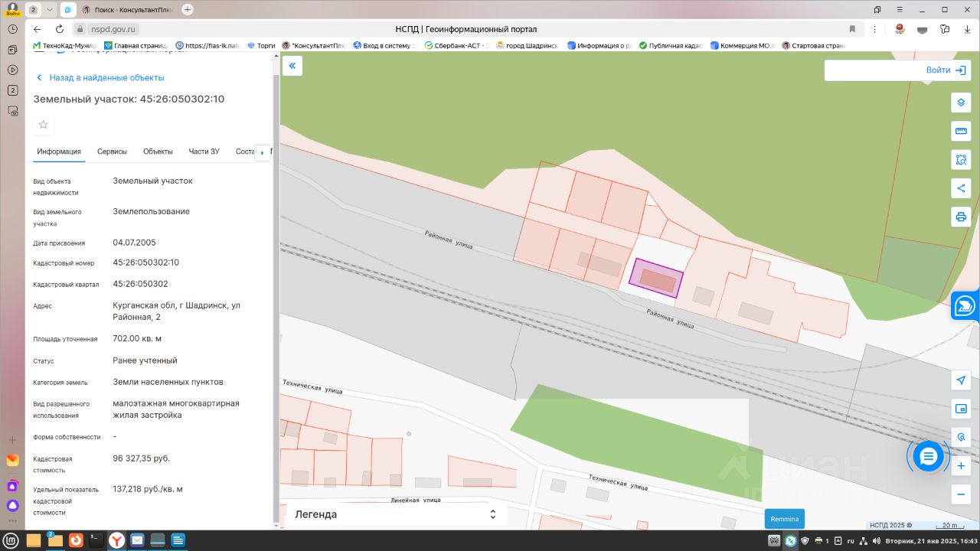
Task: Open the map layers panel
Action: (x=961, y=103)
